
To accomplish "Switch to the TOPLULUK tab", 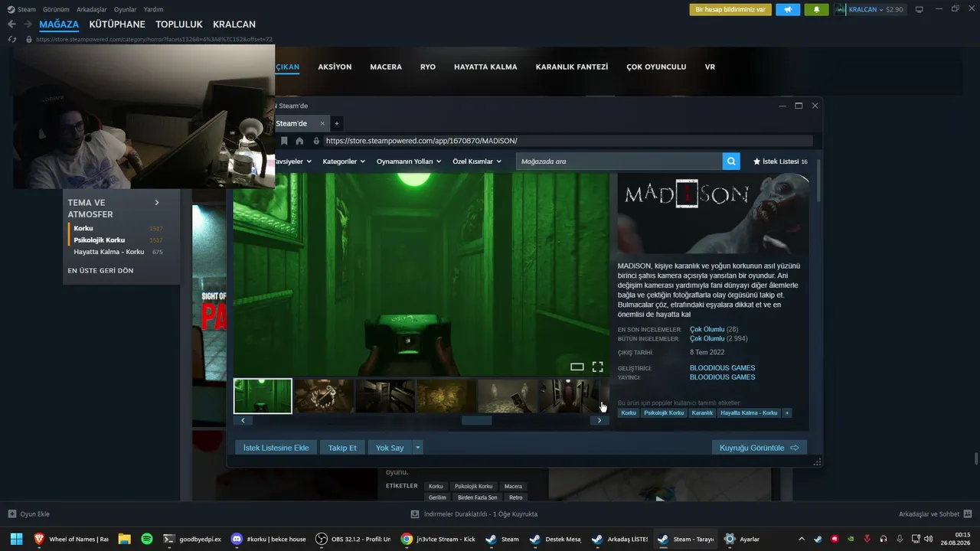I will pyautogui.click(x=179, y=24).
